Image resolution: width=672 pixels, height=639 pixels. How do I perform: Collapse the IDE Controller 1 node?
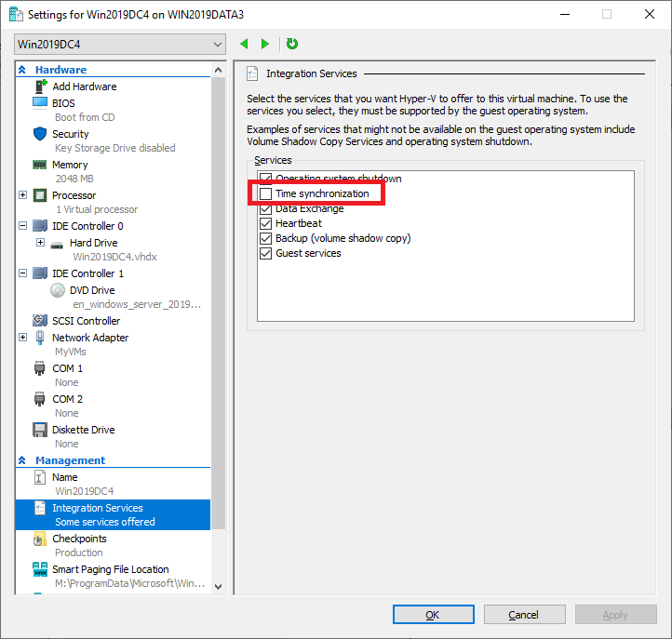22,273
